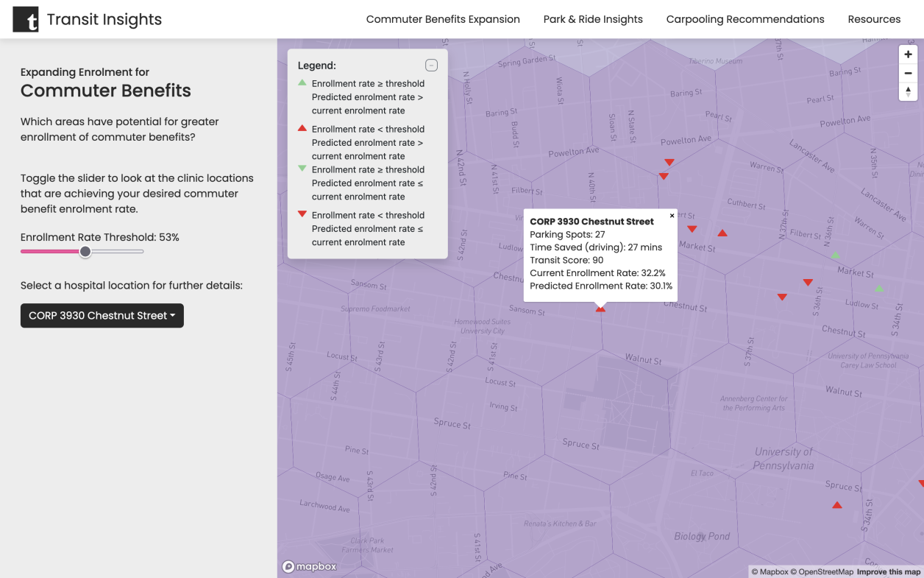Click the 'Biology Pond' map label
This screenshot has width=924, height=578.
[702, 536]
